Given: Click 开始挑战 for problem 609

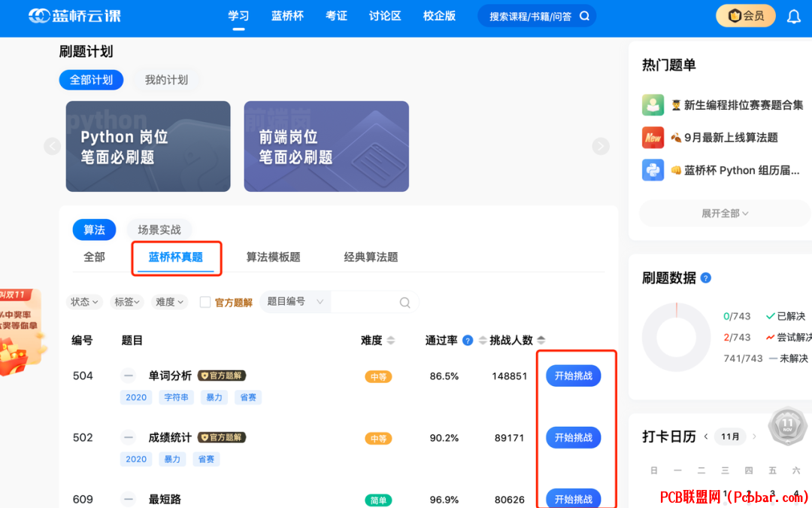Looking at the screenshot, I should (x=573, y=499).
